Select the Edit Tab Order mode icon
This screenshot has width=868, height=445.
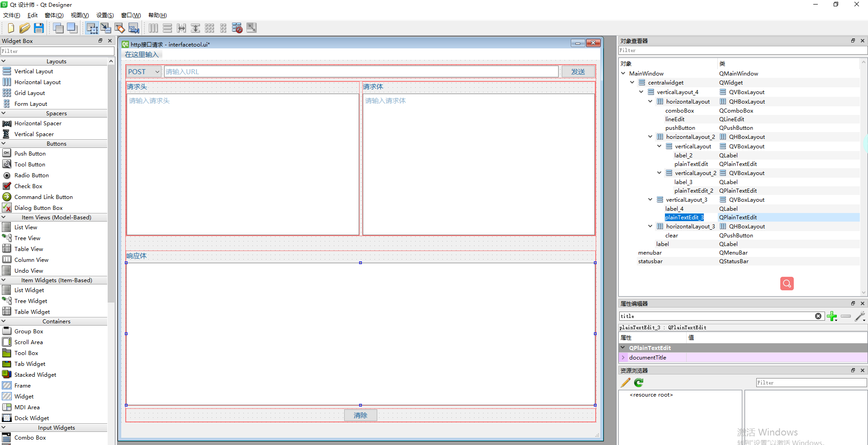(134, 28)
